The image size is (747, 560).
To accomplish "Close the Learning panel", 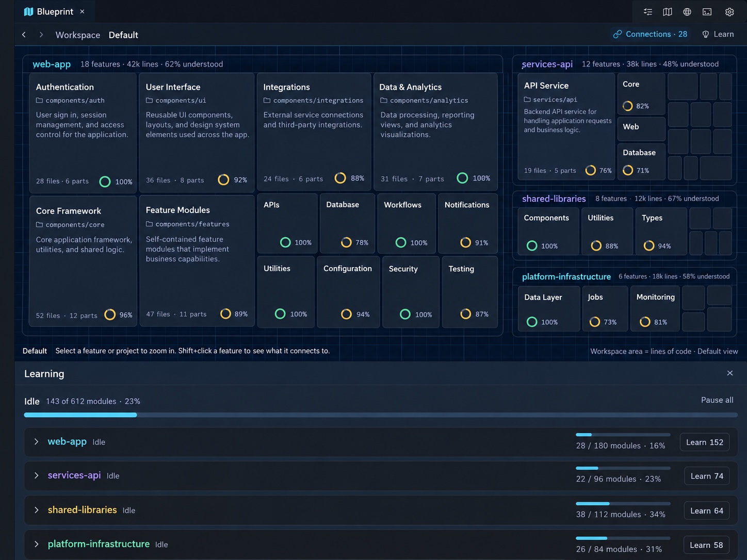I will [x=730, y=373].
